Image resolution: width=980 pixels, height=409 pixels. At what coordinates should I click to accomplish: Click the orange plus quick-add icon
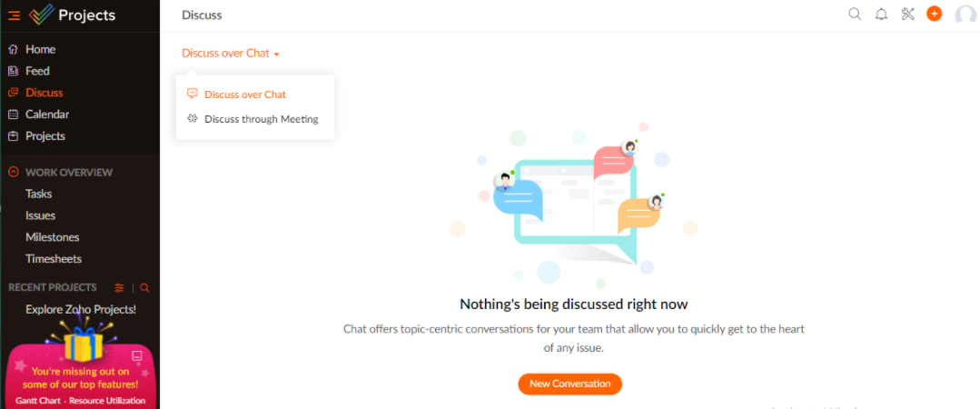(935, 14)
